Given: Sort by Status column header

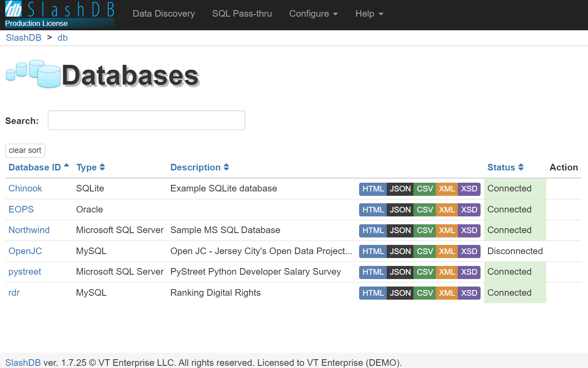Looking at the screenshot, I should point(506,167).
